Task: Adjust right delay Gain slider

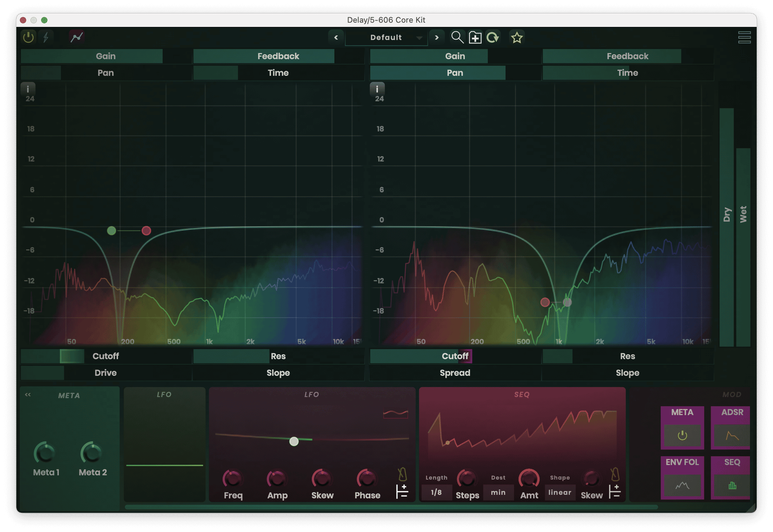Action: point(455,56)
